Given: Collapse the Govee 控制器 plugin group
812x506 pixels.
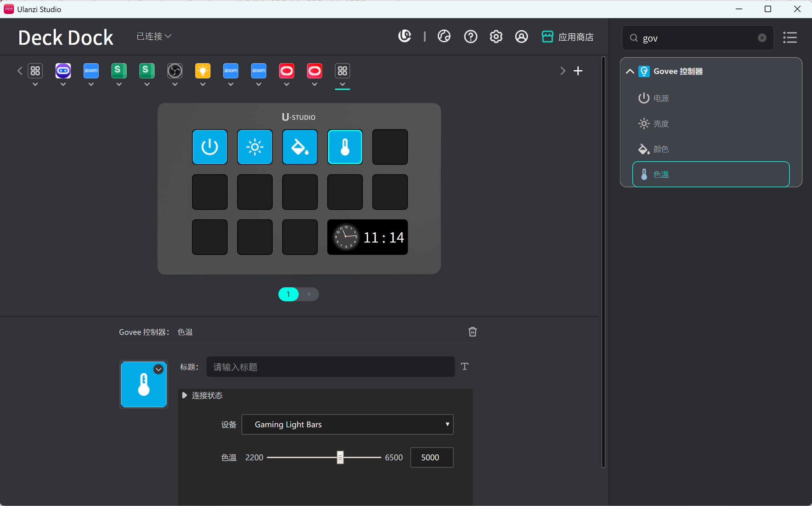Looking at the screenshot, I should pos(630,71).
